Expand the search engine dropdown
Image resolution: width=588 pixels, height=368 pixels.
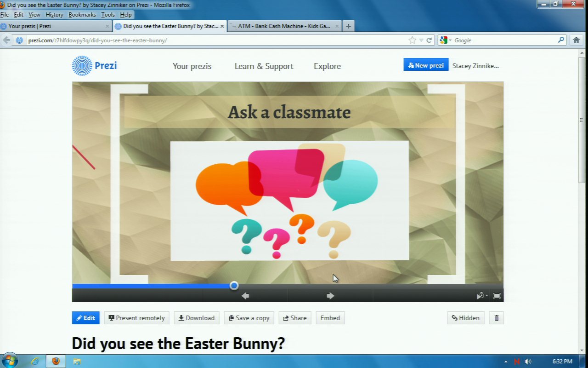(x=445, y=40)
